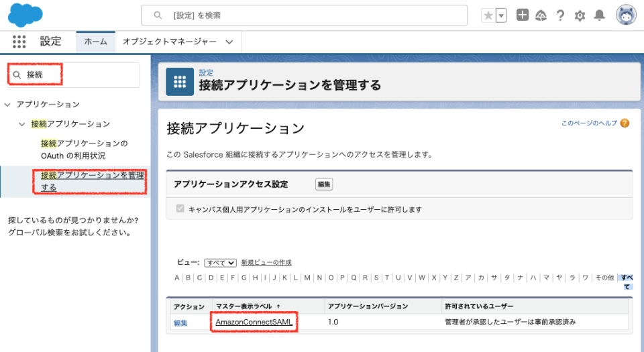The height and width of the screenshot is (352, 644).
Task: Click the Quick Find magnifier icon
Action: pyautogui.click(x=17, y=74)
